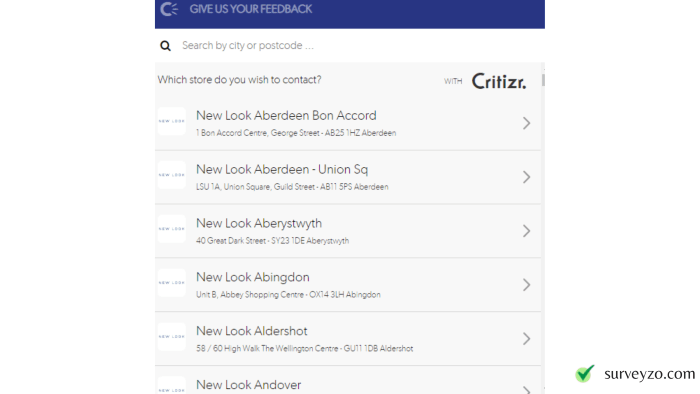Click the magnifying glass search icon
Screen dimensions: 700x394
165,46
